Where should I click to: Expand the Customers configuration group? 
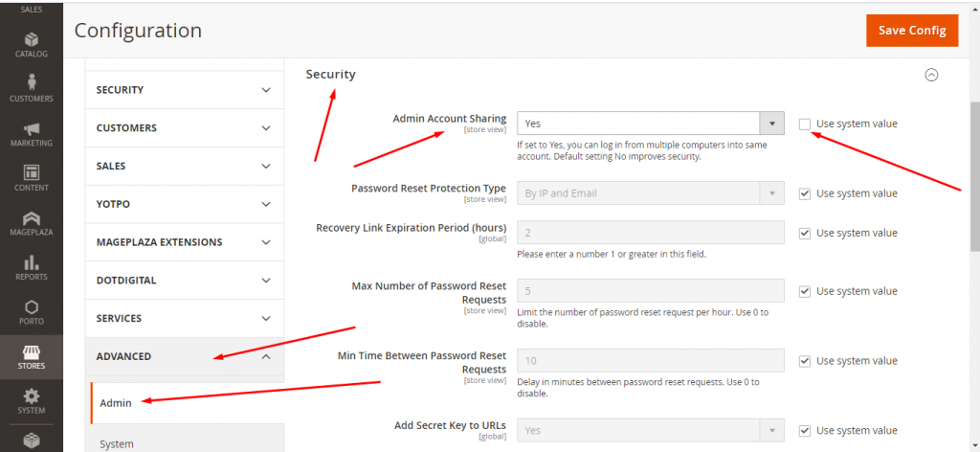[x=184, y=127]
